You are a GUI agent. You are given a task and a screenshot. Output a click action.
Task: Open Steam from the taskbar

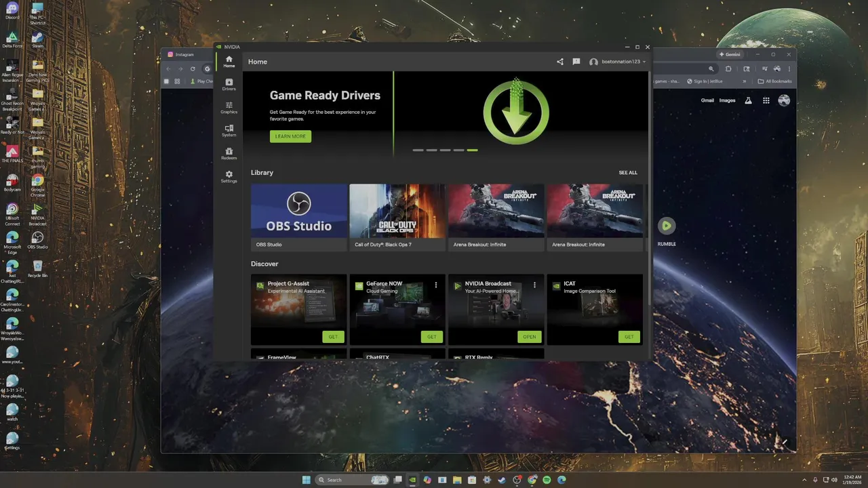[x=501, y=480]
